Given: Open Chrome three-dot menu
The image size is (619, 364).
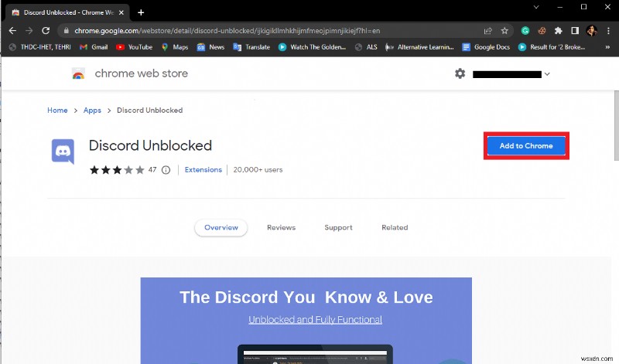Looking at the screenshot, I should [608, 31].
